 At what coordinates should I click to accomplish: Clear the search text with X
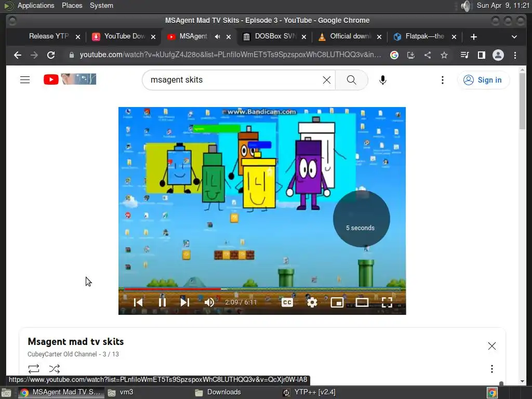(x=326, y=80)
